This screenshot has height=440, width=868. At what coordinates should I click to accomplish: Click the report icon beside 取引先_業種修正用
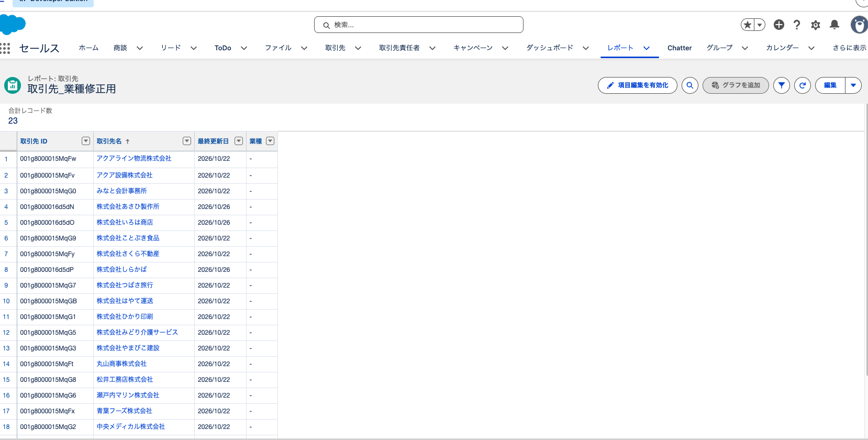coord(13,85)
